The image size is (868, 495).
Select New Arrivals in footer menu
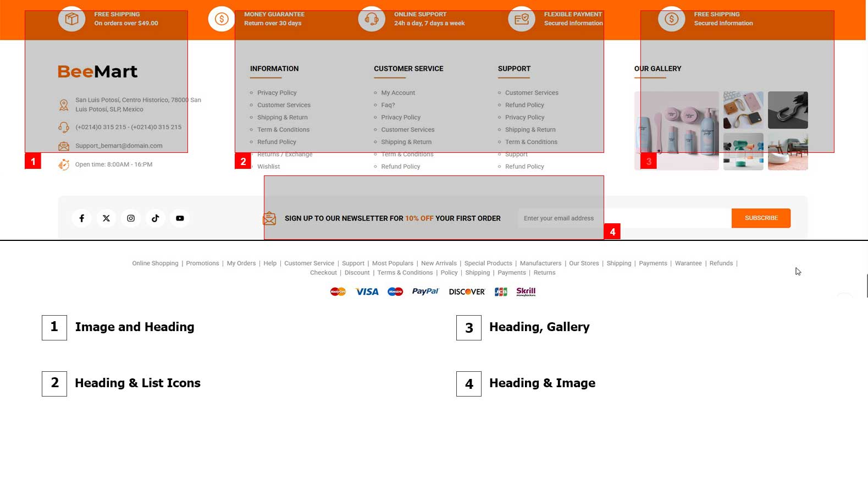(x=439, y=263)
